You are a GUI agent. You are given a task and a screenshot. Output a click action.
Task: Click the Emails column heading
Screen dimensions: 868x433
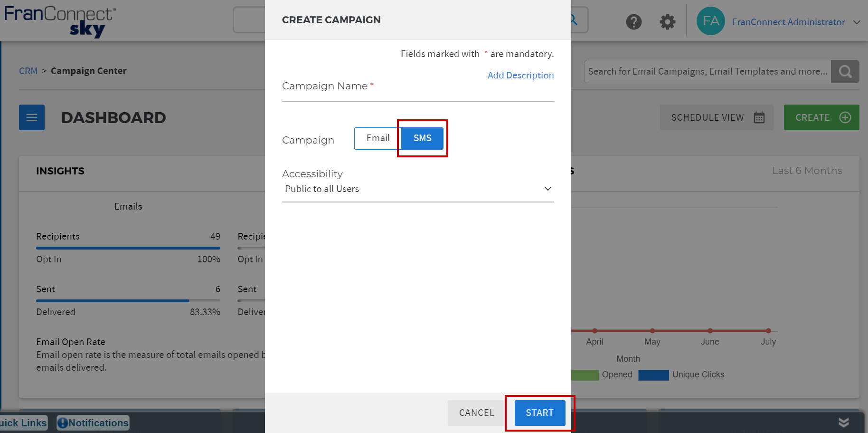click(128, 206)
